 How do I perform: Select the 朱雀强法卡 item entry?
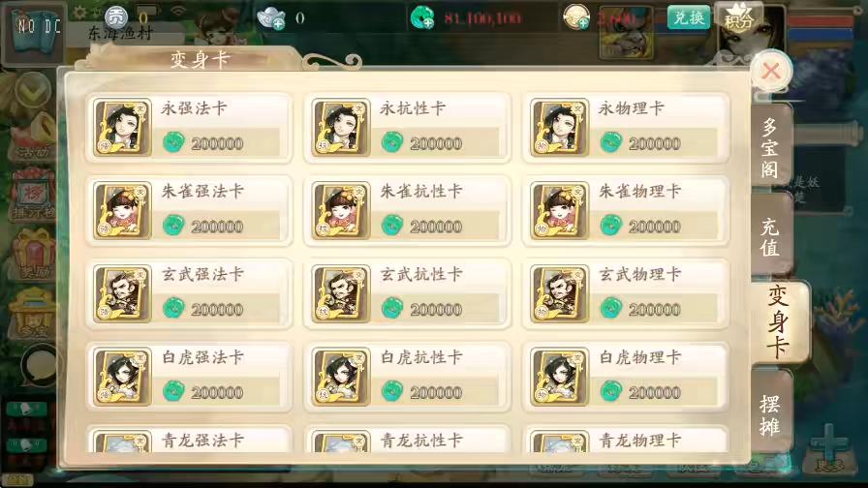click(189, 211)
